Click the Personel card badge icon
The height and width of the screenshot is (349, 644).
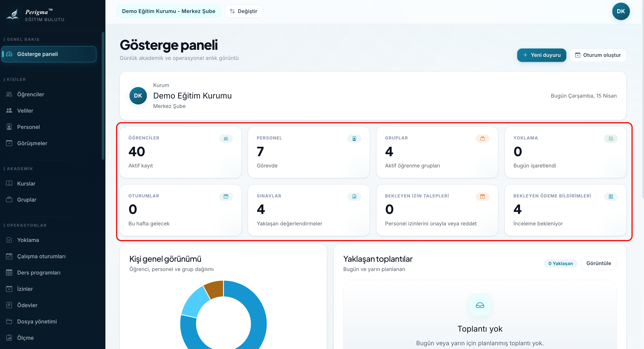[x=354, y=138]
